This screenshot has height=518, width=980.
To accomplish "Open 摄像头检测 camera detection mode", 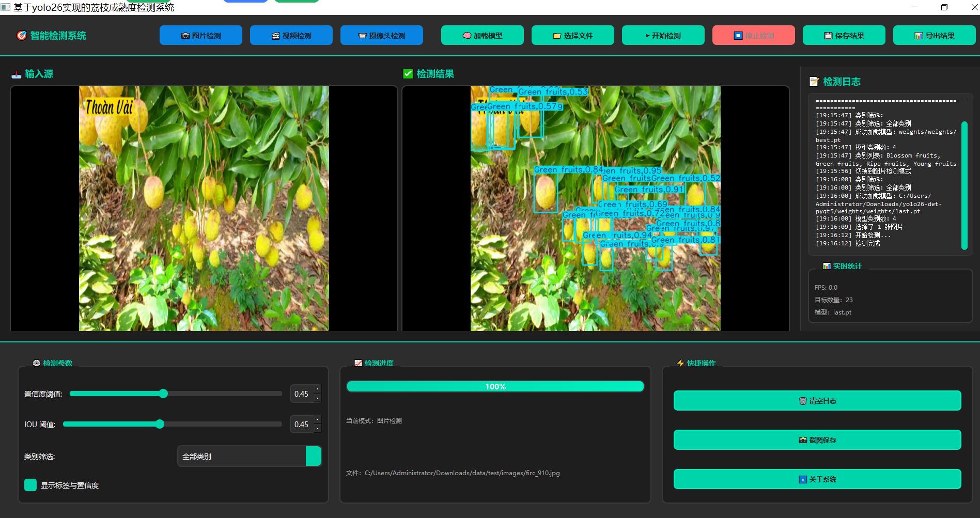I will click(x=381, y=36).
